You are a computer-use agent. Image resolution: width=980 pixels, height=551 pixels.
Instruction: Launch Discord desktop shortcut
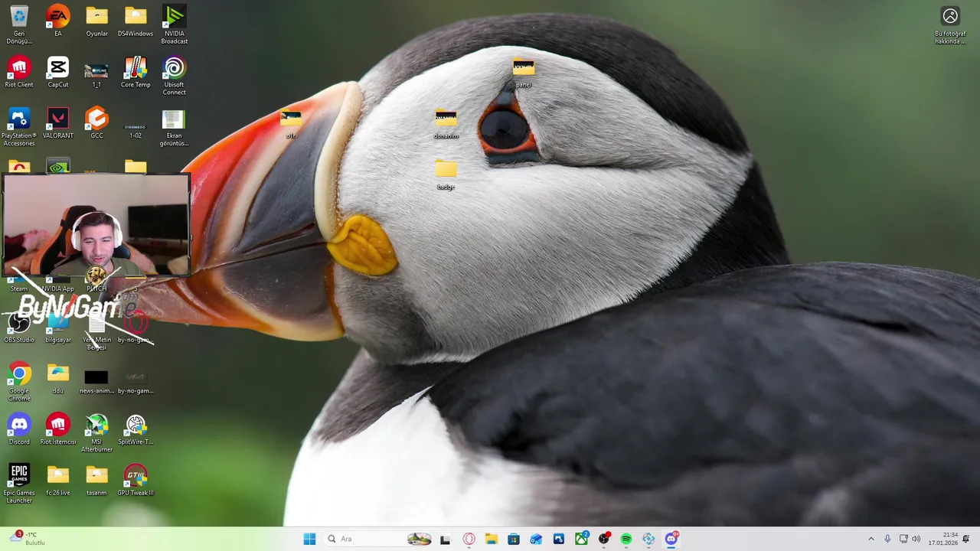19,429
